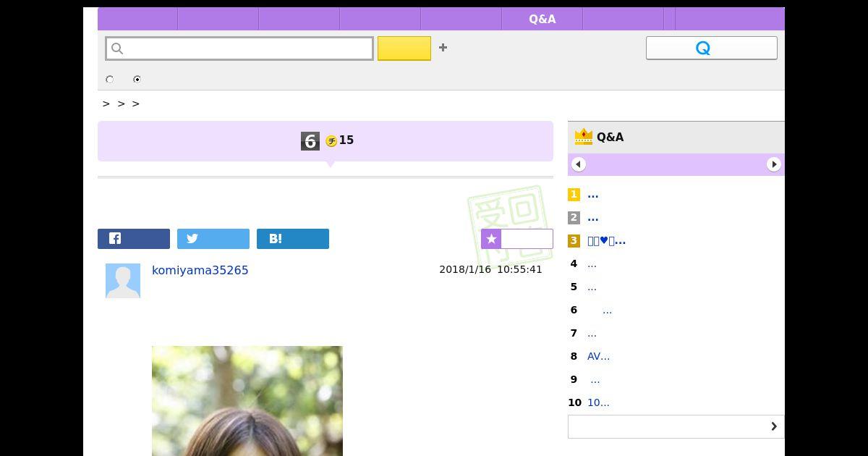Open komiyama35265's avatar image
The width and height of the screenshot is (868, 456).
(123, 281)
